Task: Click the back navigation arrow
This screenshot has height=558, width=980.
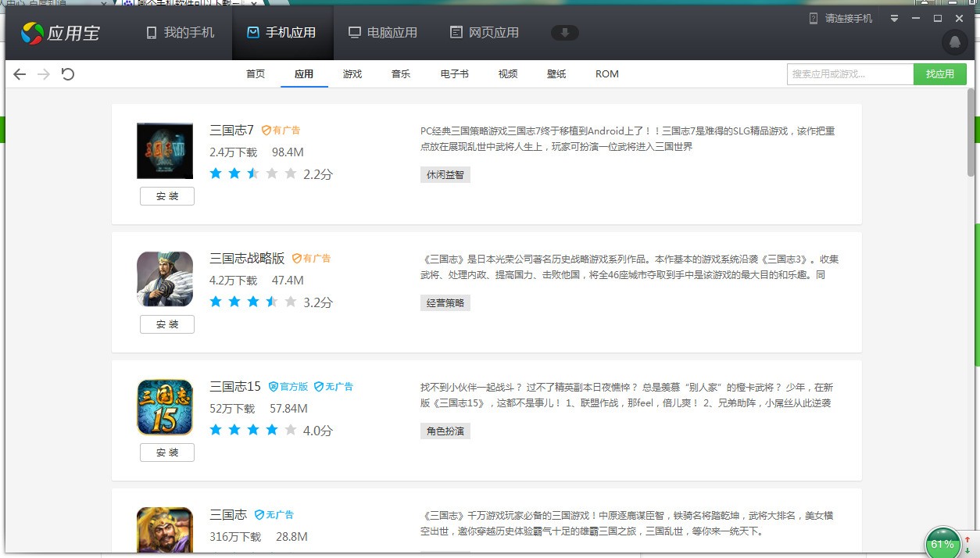Action: (20, 74)
